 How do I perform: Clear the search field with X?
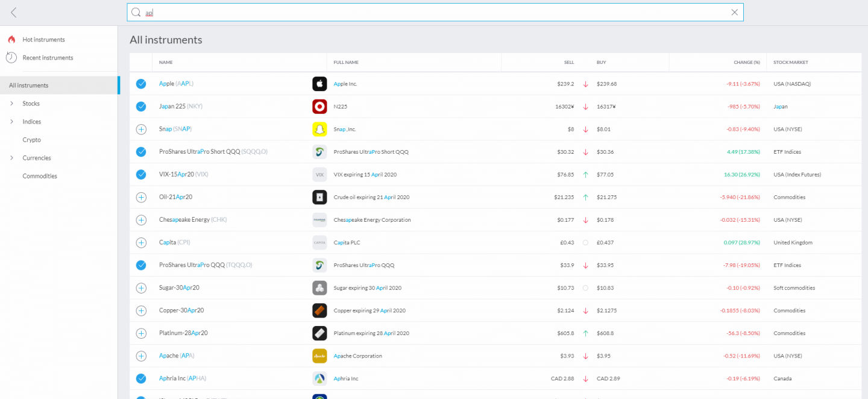coord(734,12)
